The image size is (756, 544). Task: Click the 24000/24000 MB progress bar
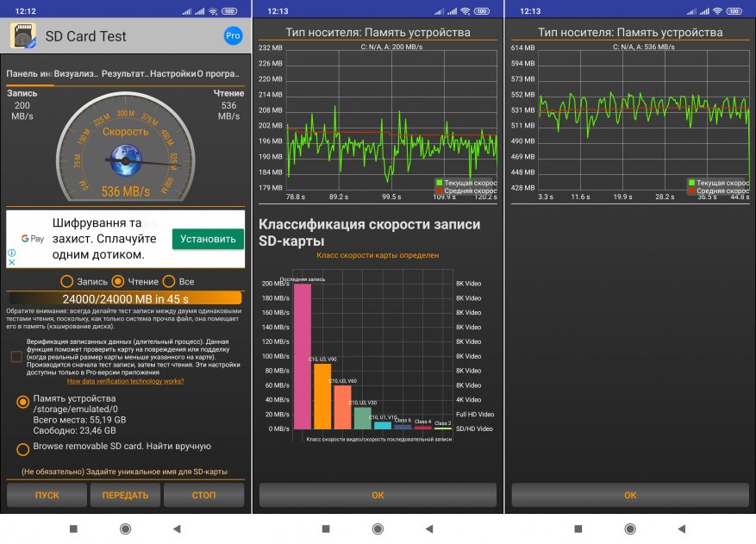click(125, 298)
